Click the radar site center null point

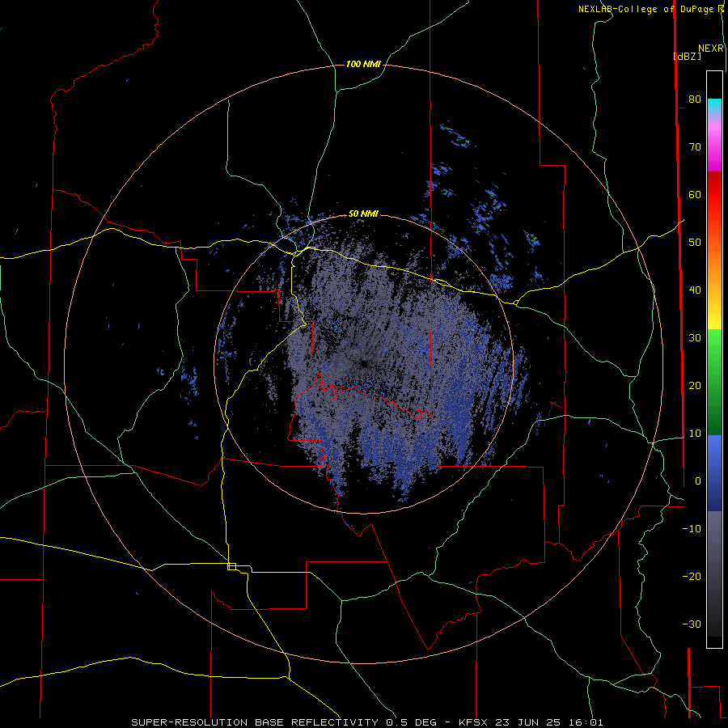[x=363, y=364]
